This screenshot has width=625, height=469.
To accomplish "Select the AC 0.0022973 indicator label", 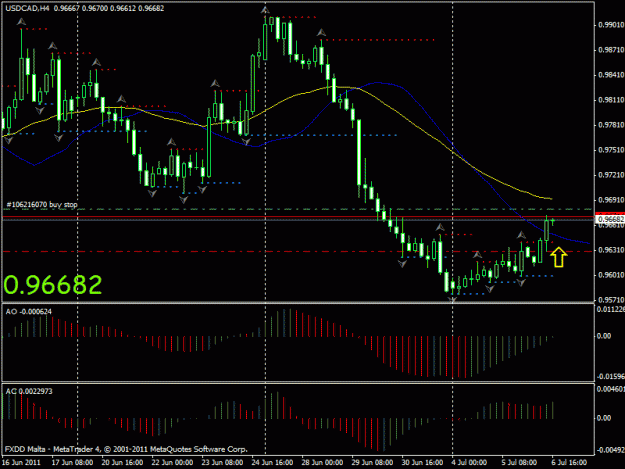I will click(x=29, y=391).
